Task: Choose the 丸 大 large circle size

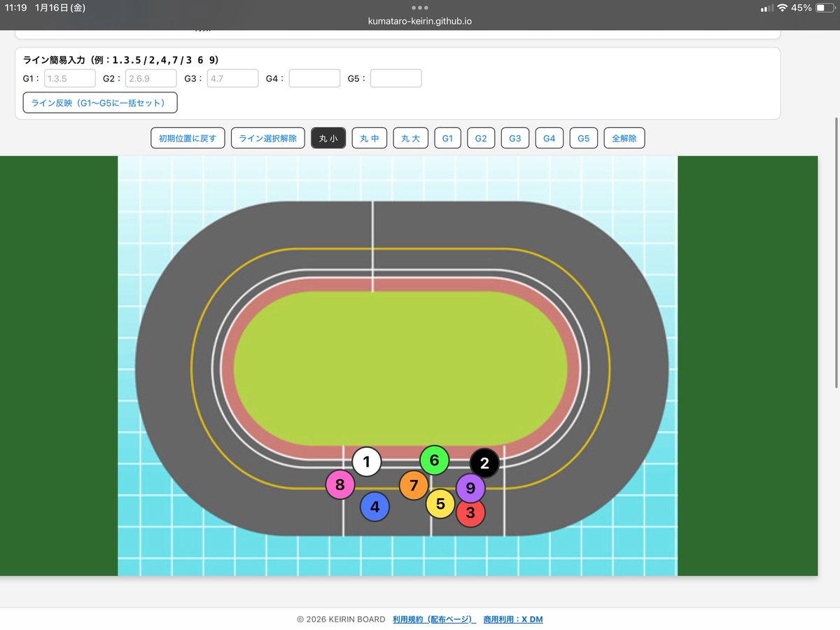Action: pyautogui.click(x=410, y=139)
